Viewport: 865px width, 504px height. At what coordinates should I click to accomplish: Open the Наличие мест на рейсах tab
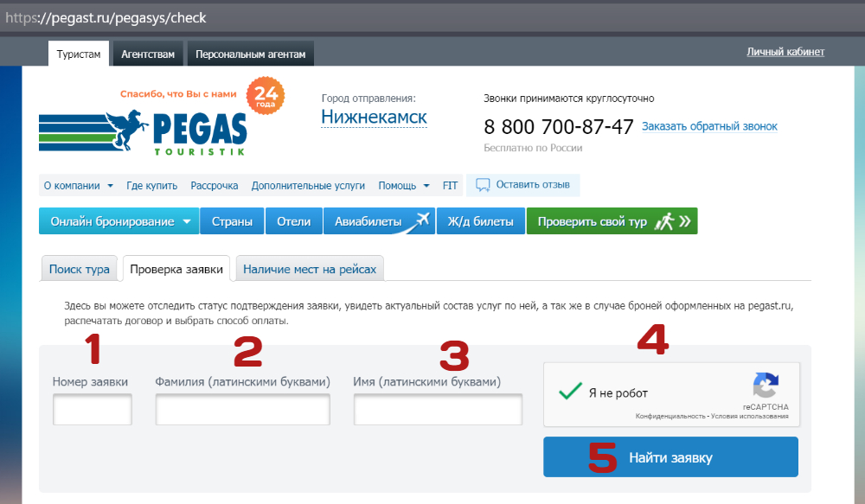point(310,269)
